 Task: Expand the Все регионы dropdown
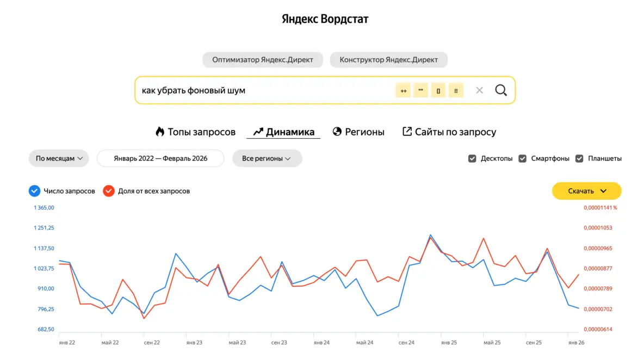tap(267, 158)
